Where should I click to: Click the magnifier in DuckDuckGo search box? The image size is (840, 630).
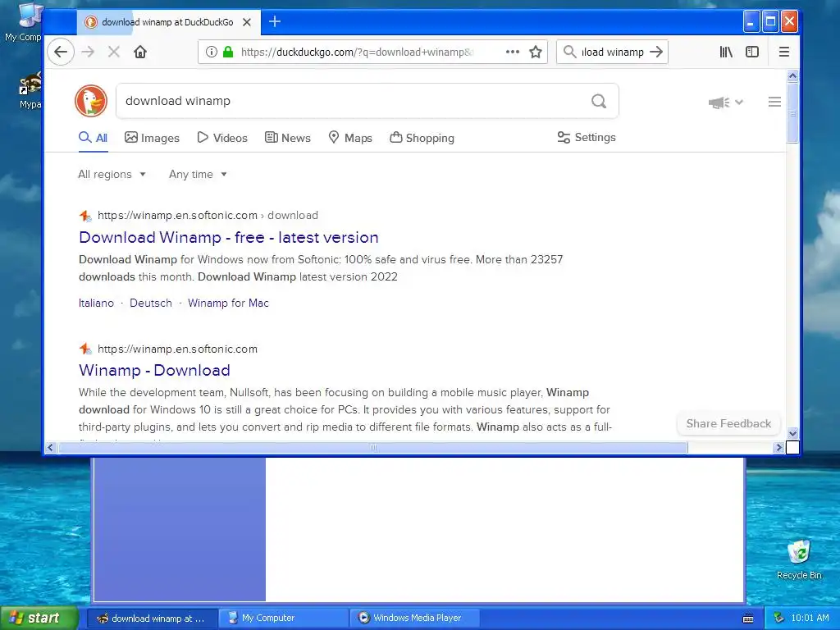pyautogui.click(x=599, y=101)
